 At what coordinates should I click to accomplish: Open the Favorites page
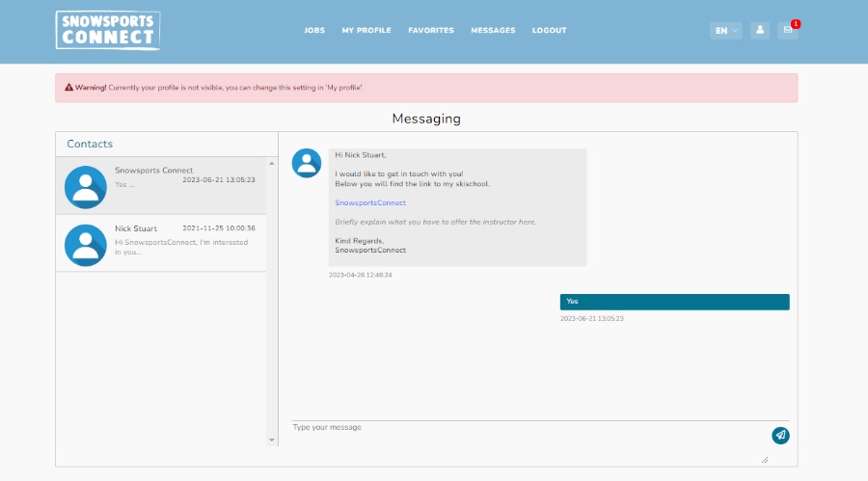tap(430, 30)
